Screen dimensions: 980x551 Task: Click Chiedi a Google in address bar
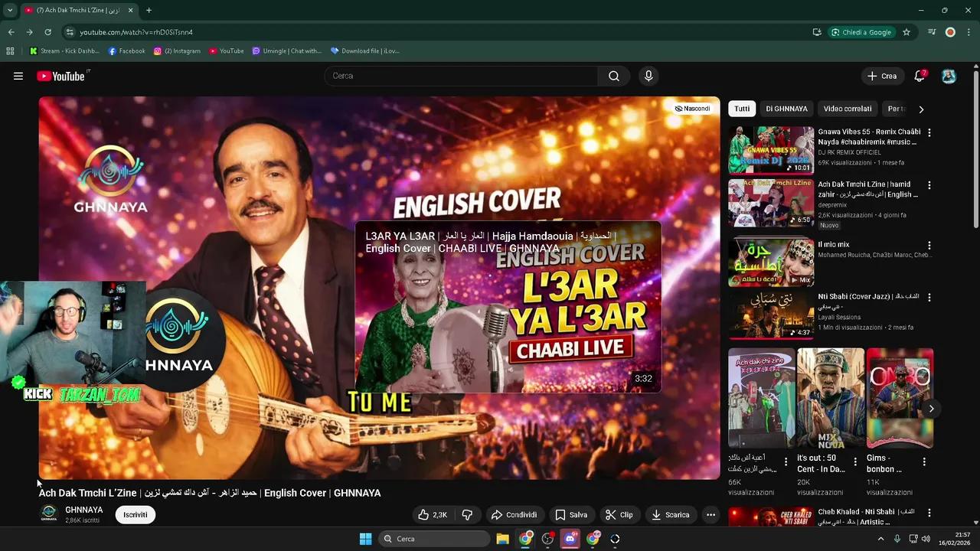tap(861, 32)
